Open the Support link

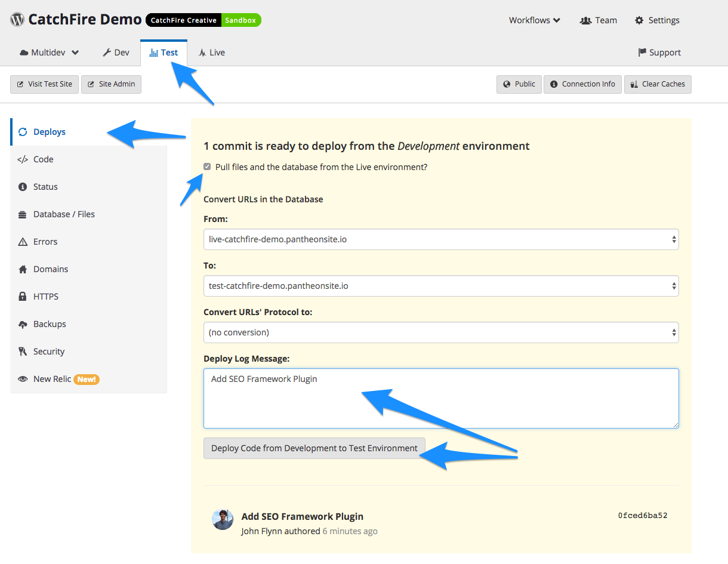(659, 53)
